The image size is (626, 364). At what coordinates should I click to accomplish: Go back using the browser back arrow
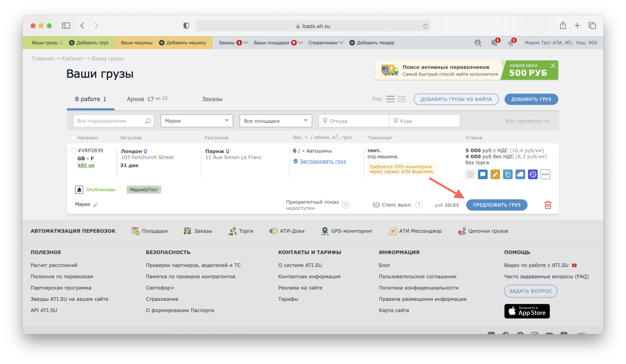(x=82, y=25)
